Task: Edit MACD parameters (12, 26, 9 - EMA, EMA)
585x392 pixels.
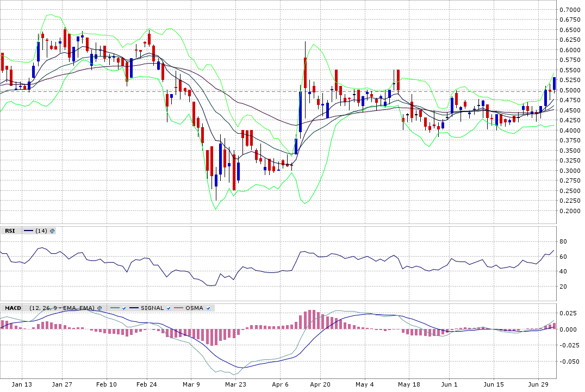Action: [x=62, y=308]
